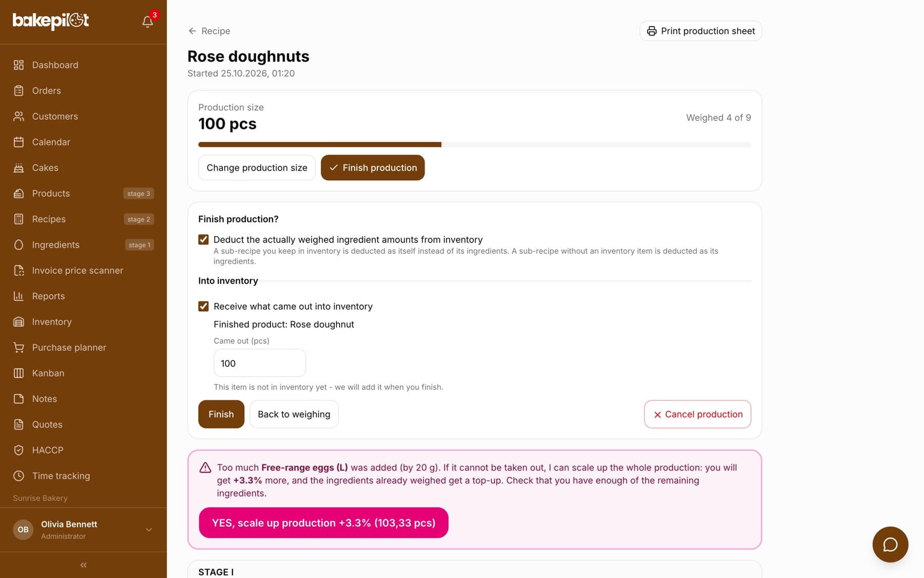This screenshot has width=924, height=578.
Task: Click the bakepilot logo
Action: [51, 21]
